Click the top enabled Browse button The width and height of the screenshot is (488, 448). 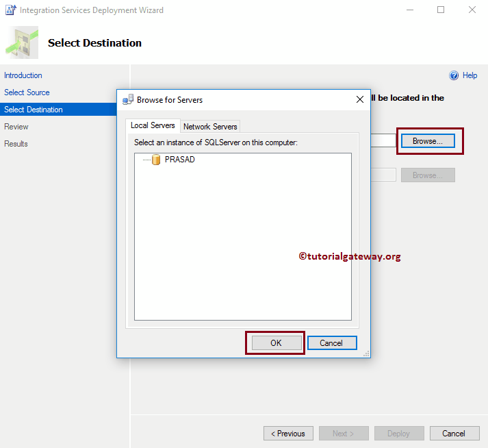pos(428,141)
